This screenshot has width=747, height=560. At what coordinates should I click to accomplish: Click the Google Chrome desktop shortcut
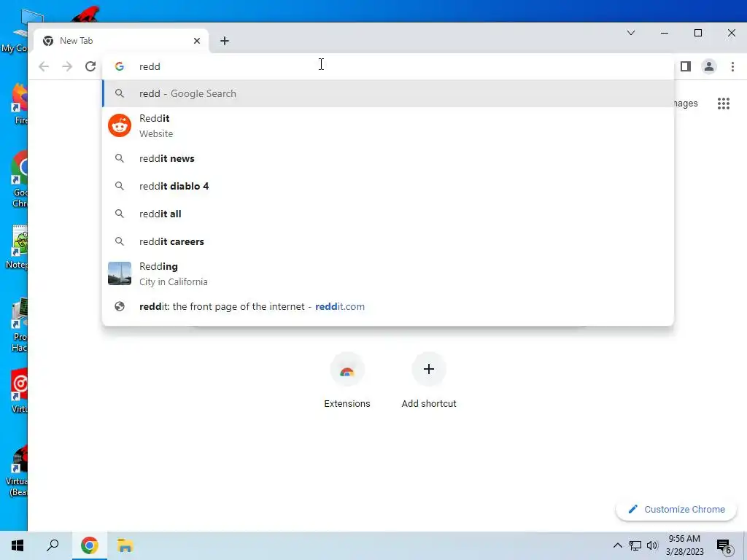tap(19, 180)
